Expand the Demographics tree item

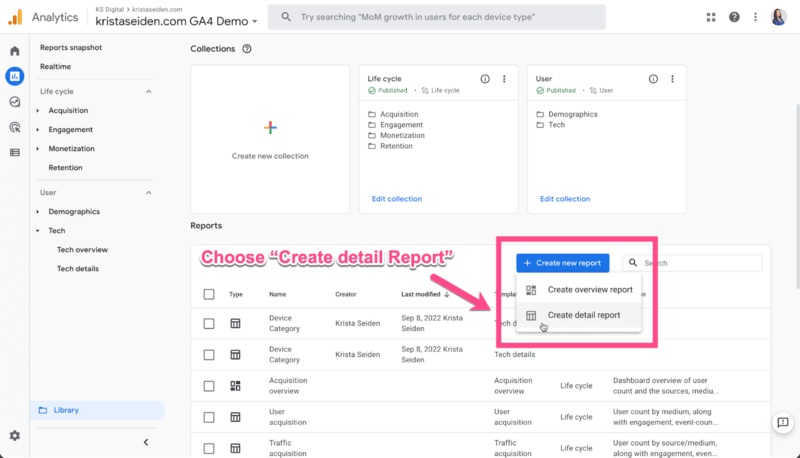tap(38, 212)
